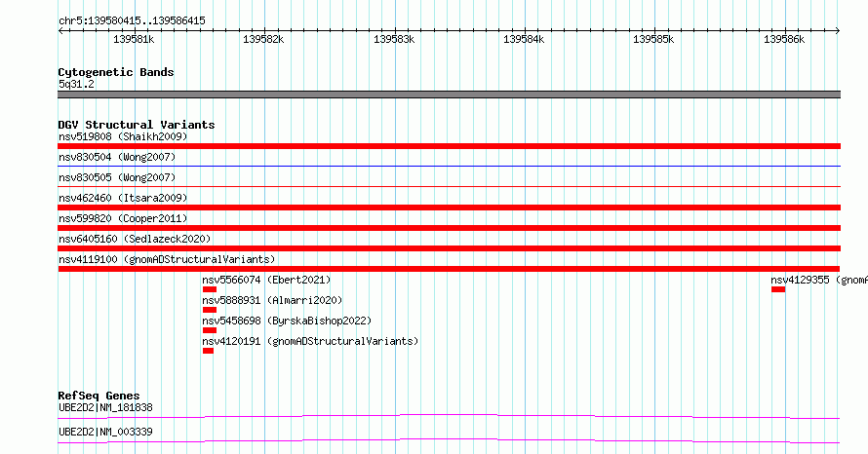This screenshot has width=868, height=454.
Task: Select the nsv599820 (Cooper2011) label
Action: pos(123,218)
